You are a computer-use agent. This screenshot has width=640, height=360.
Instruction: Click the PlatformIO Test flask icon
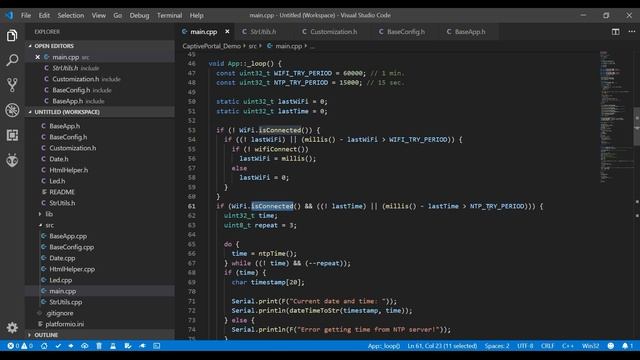coord(113,346)
